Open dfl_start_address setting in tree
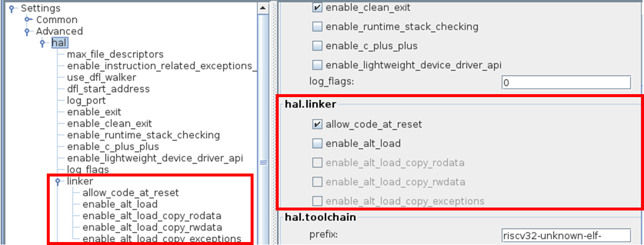 pyautogui.click(x=108, y=89)
